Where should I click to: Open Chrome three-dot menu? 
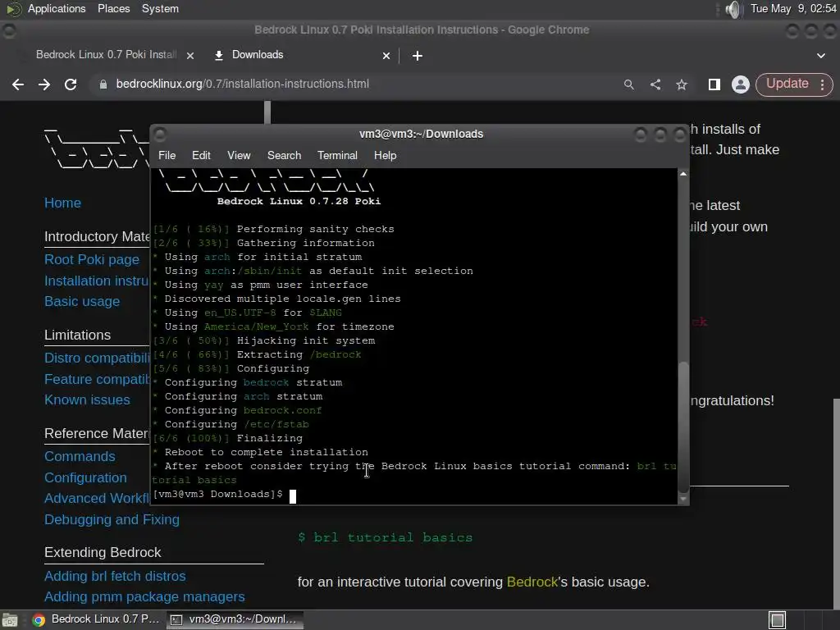pos(822,84)
